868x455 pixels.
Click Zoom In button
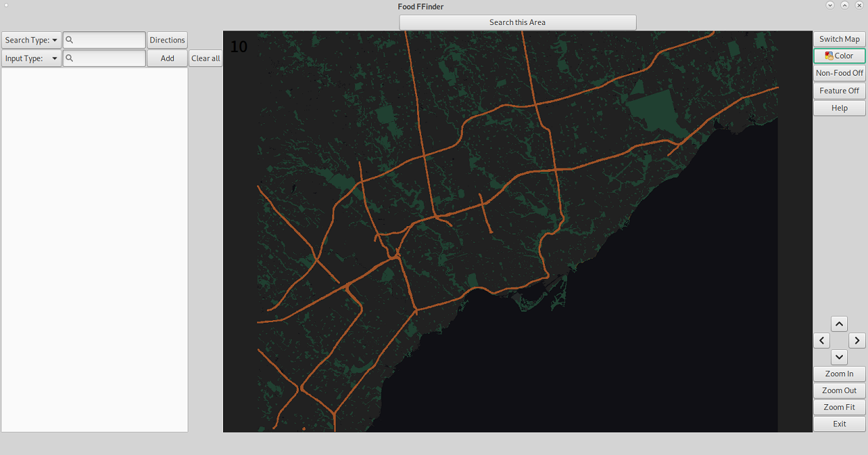coord(840,374)
